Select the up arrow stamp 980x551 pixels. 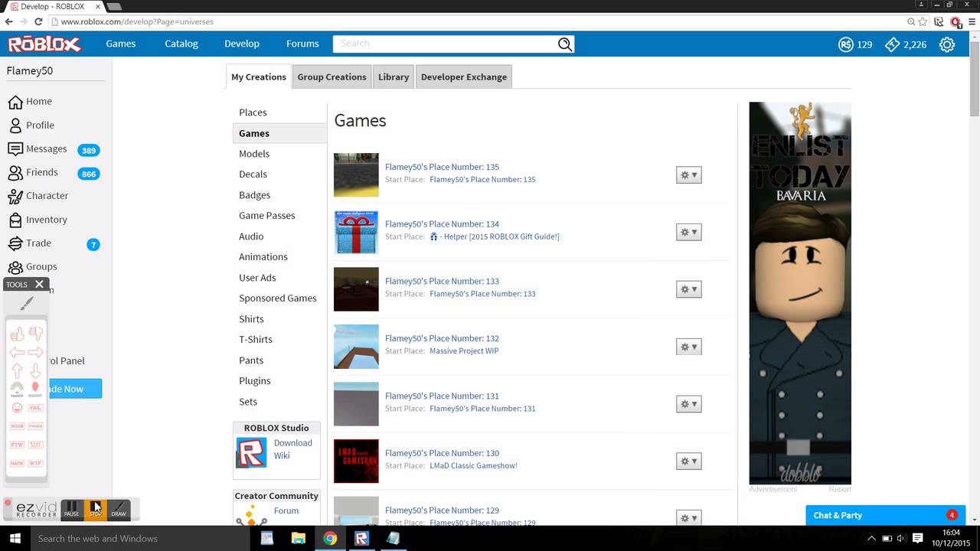point(17,371)
